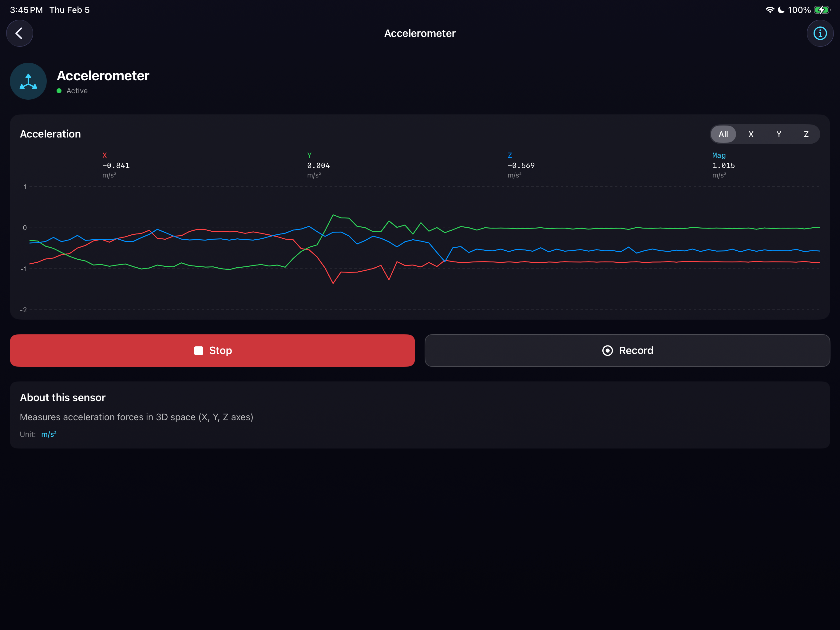This screenshot has height=630, width=840.
Task: Click the Unit: label
Action: (28, 434)
